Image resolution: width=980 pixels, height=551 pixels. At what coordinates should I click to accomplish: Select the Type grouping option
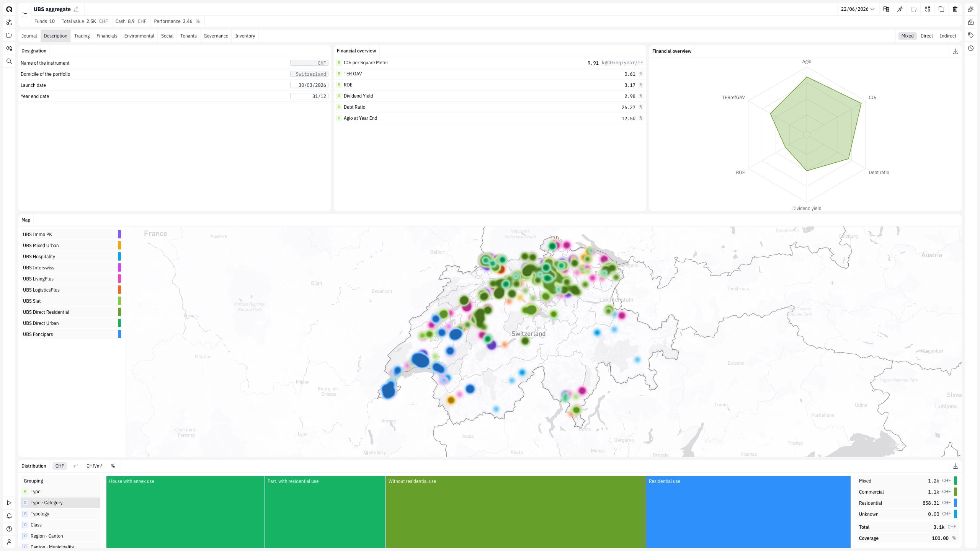(x=60, y=492)
